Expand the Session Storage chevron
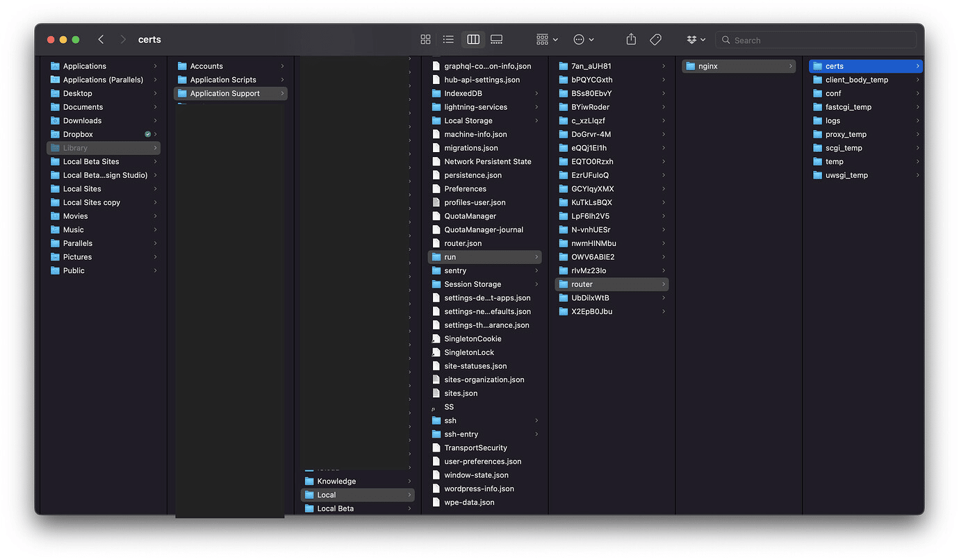The width and height of the screenshot is (959, 560). (536, 284)
